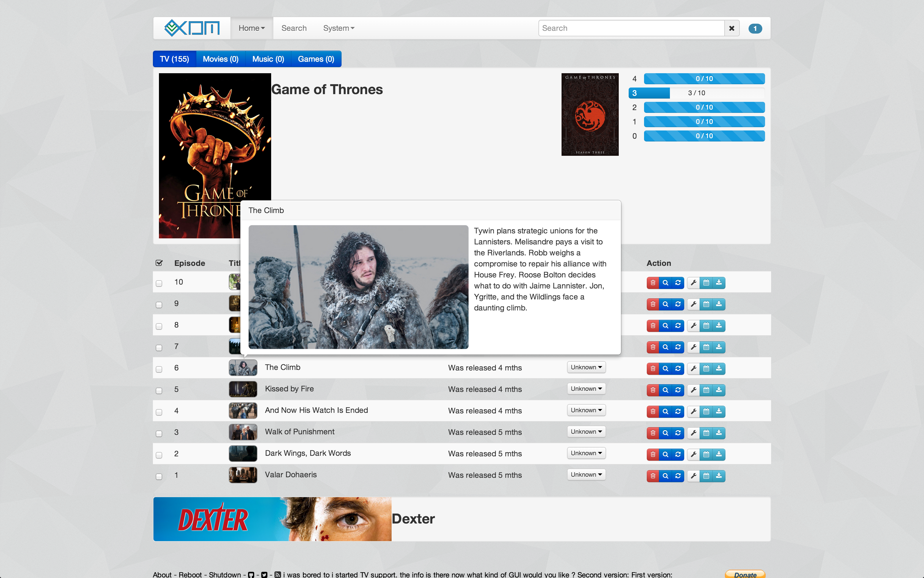
Task: Search for Valar Dohaeris episode
Action: coord(665,476)
